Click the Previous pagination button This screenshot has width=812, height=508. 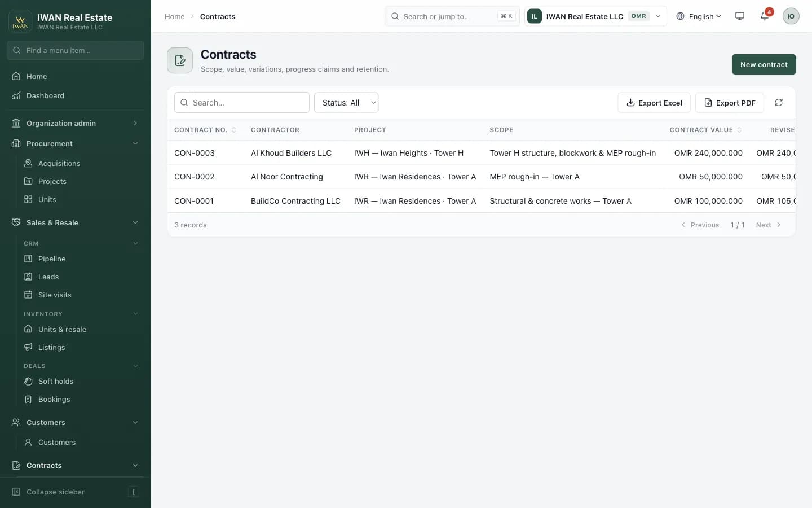700,225
